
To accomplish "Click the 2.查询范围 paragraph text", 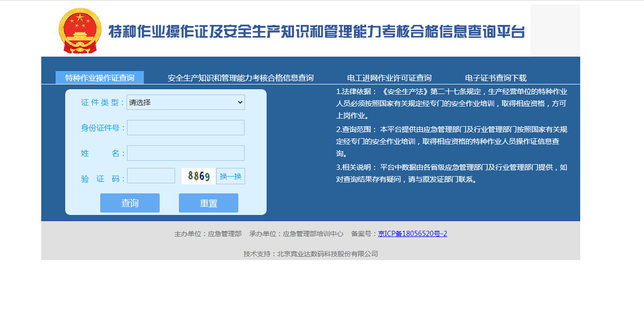I will (451, 142).
